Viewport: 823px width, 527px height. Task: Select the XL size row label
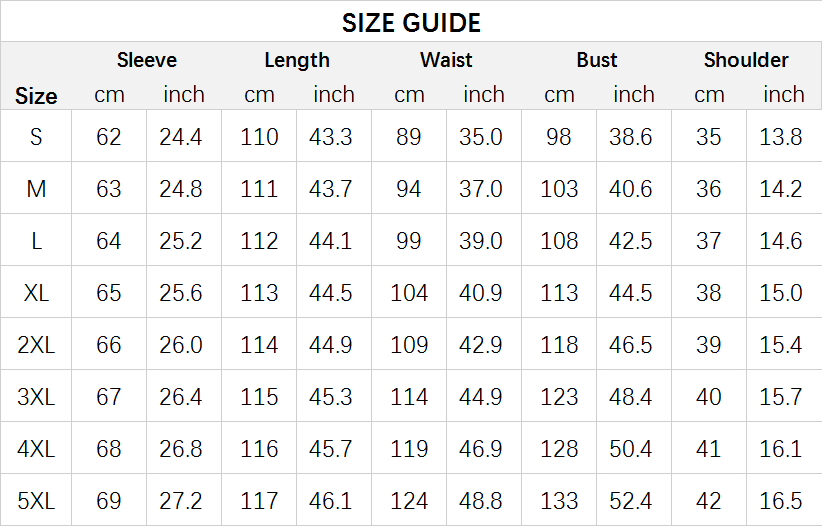[36, 293]
